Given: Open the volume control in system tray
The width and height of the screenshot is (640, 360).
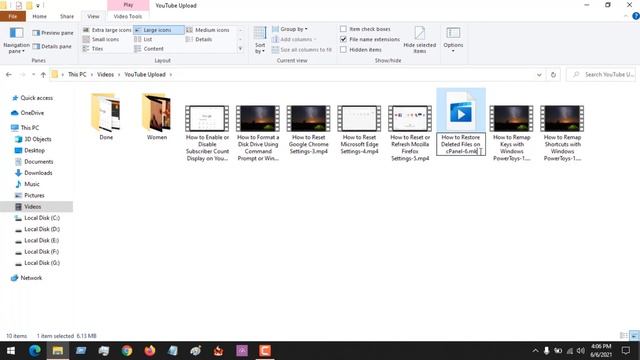Looking at the screenshot, I should (x=580, y=351).
